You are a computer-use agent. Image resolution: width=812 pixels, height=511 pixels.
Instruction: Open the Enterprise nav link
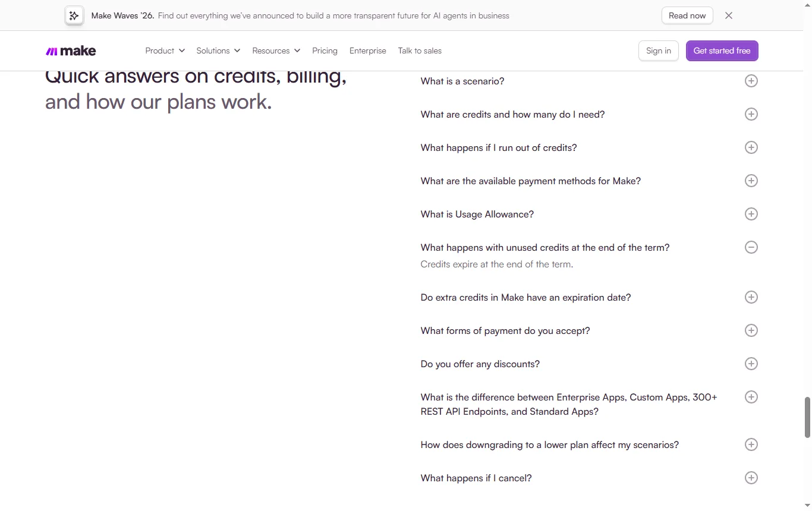point(368,51)
